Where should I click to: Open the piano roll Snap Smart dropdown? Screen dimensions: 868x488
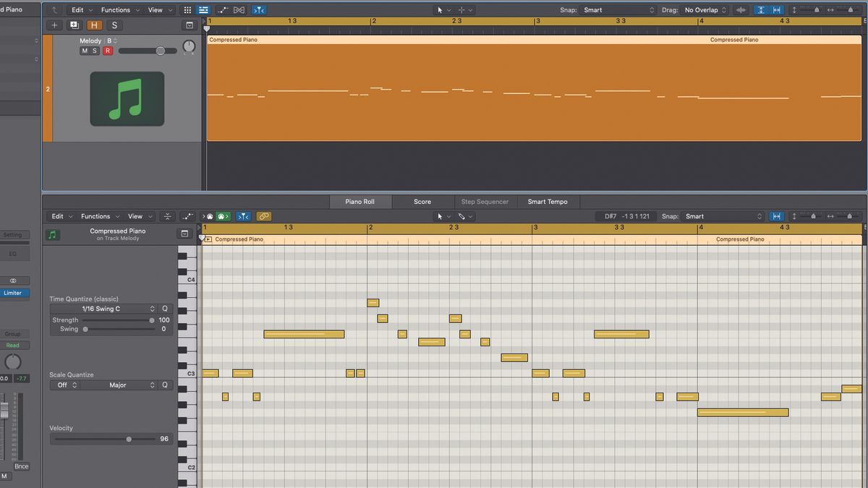click(723, 216)
